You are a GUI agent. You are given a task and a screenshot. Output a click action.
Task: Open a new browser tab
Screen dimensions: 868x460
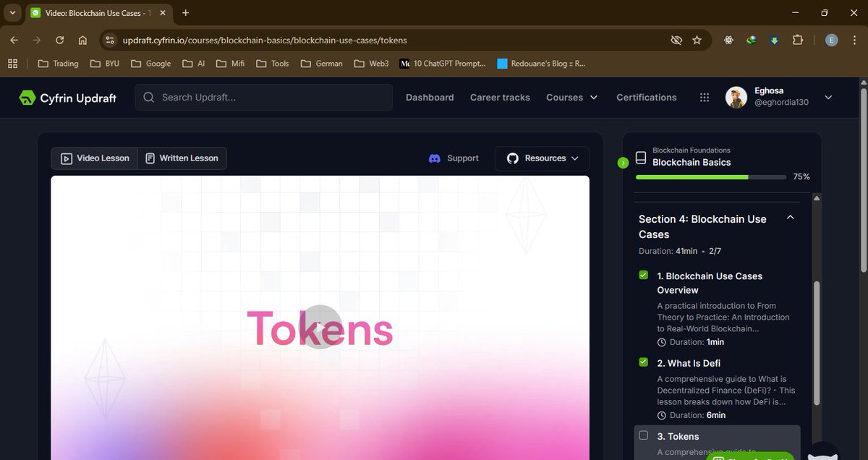[x=186, y=13]
